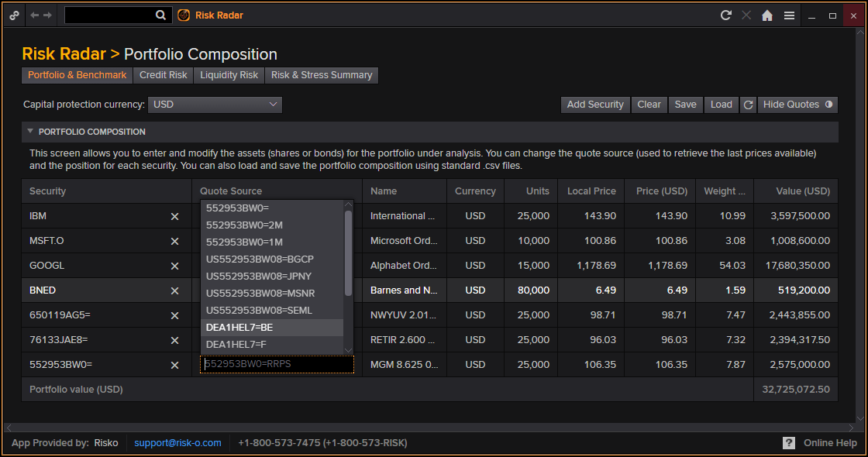Open the Online Help link
The image size is (868, 457).
point(830,442)
